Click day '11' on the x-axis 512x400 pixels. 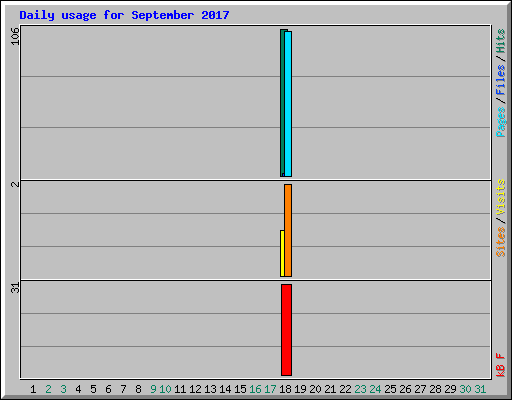[180, 389]
